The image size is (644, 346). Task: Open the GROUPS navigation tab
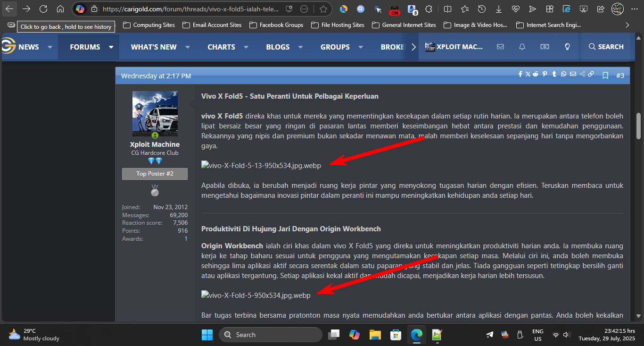click(335, 47)
